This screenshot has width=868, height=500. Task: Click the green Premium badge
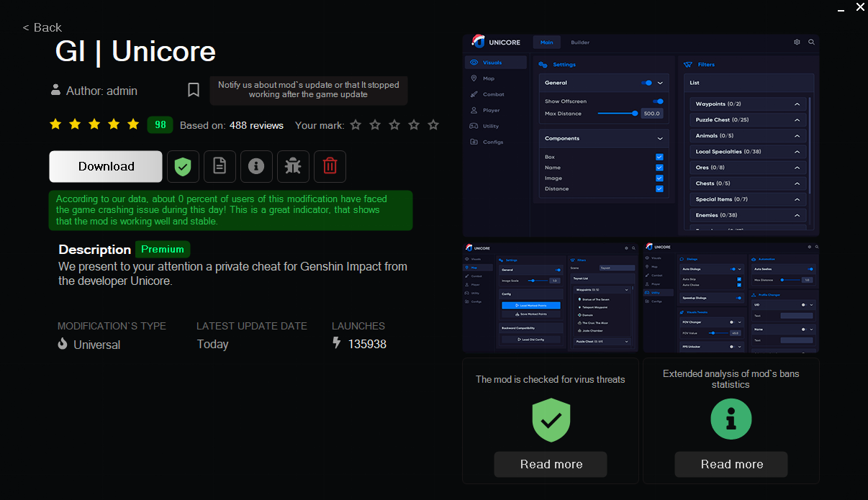[163, 249]
